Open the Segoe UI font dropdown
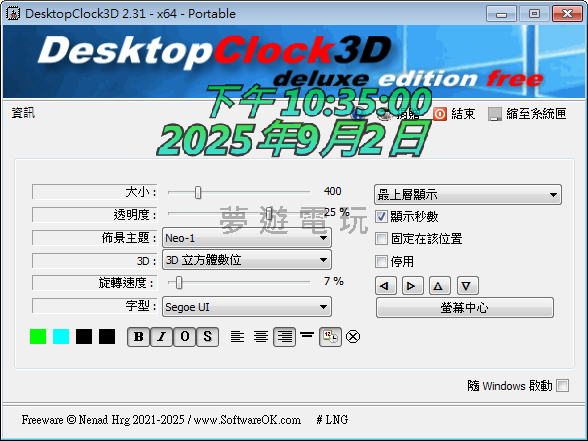The height and width of the screenshot is (441, 588). (247, 307)
